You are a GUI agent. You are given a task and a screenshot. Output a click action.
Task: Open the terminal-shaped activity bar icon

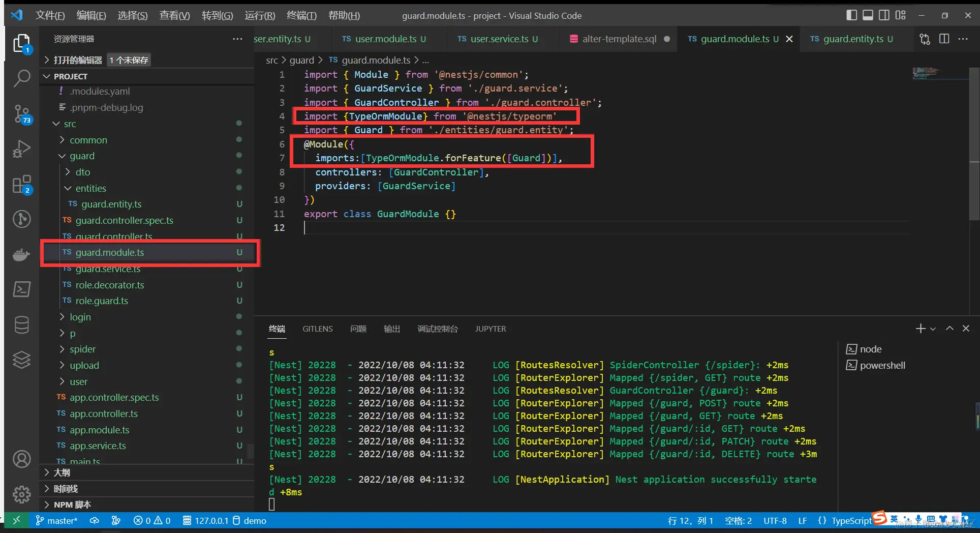[22, 289]
